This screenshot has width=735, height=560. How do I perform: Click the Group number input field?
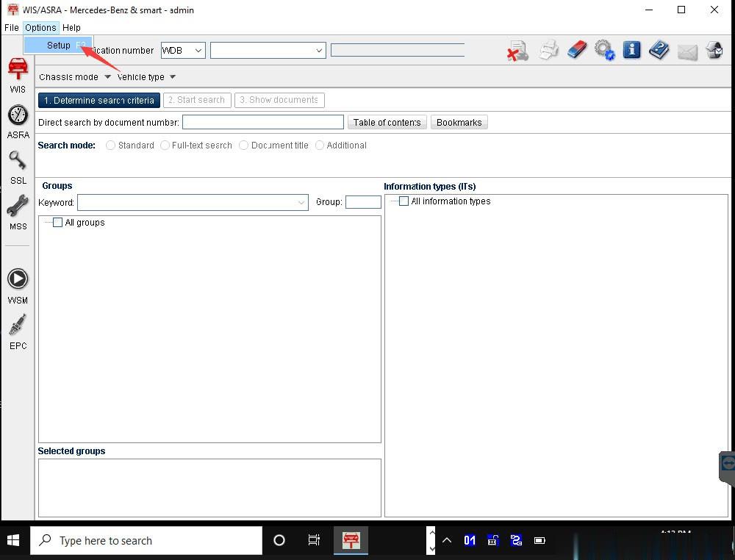(363, 202)
